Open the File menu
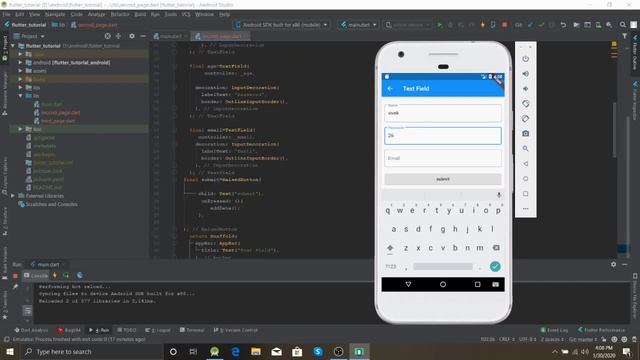 click(7, 14)
